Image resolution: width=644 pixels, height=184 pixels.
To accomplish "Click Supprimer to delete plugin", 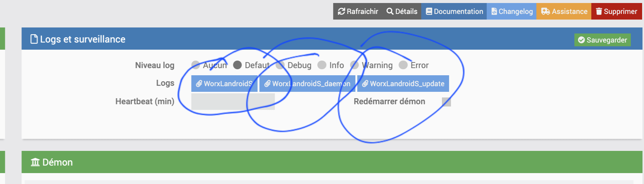I will click(616, 11).
